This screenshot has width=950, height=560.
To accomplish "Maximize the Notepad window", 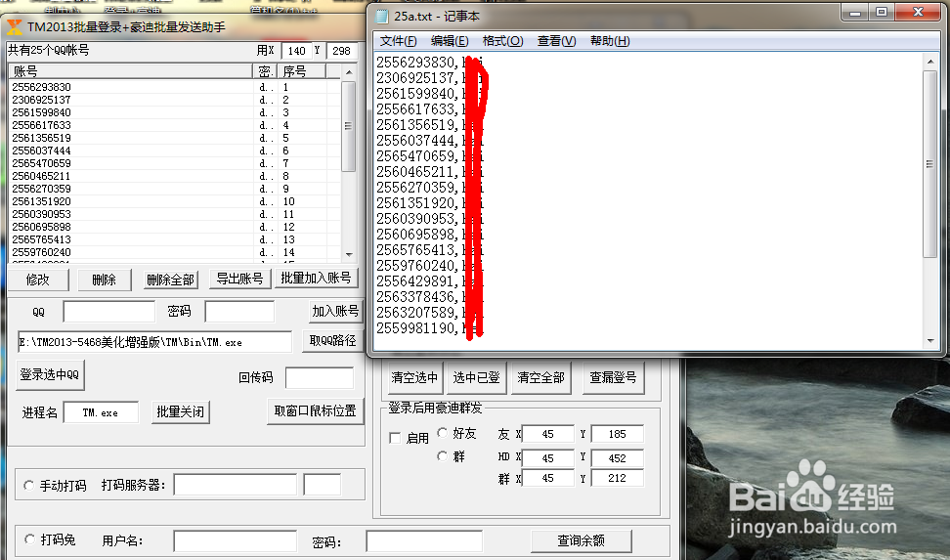I will tap(883, 12).
